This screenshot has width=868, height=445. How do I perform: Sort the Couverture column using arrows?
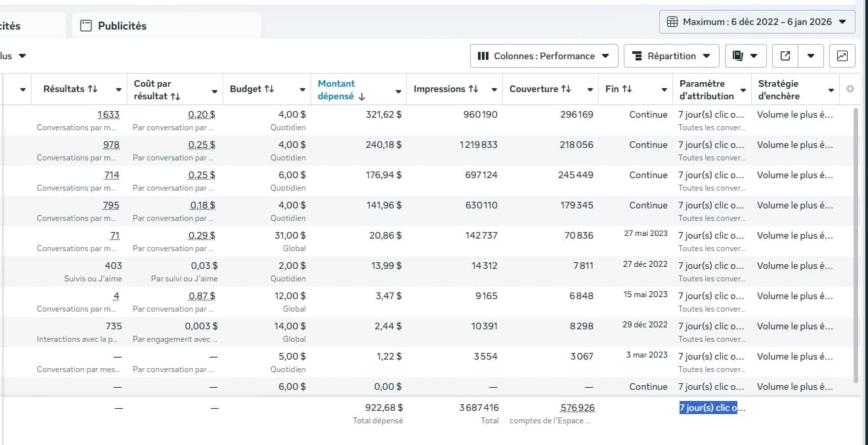[566, 89]
